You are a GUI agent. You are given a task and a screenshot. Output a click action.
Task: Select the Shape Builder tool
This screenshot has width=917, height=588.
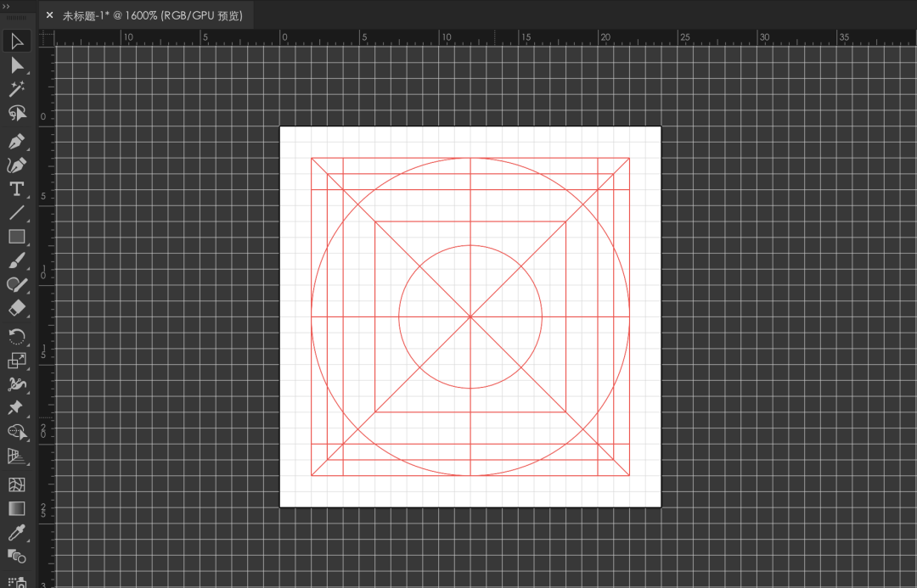16,432
